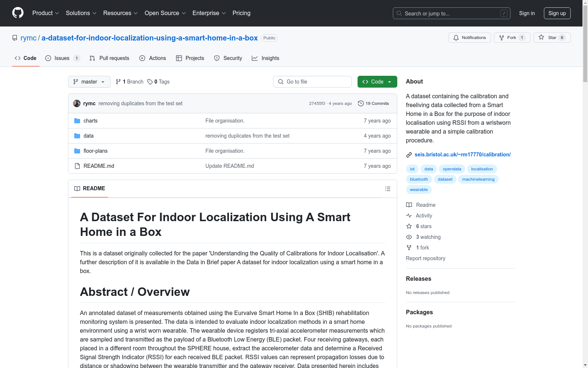Switch to the Pull requests tab
Image resolution: width=588 pixels, height=368 pixels.
pos(110,58)
